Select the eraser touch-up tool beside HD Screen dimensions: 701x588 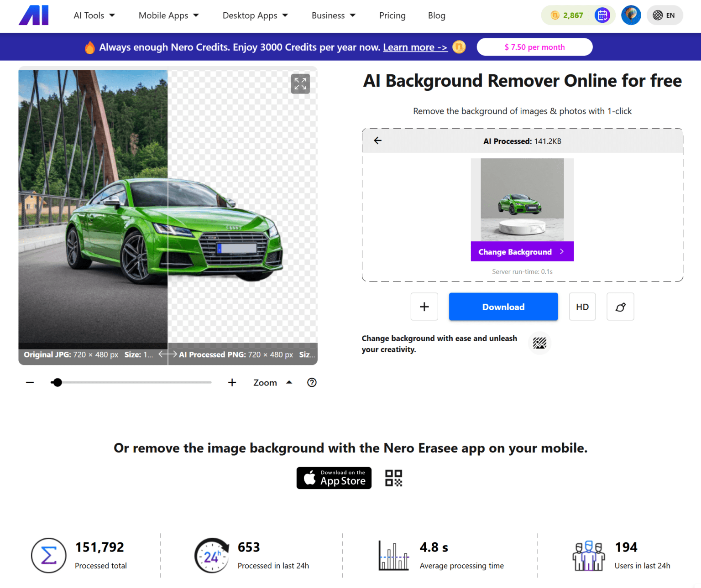coord(620,306)
